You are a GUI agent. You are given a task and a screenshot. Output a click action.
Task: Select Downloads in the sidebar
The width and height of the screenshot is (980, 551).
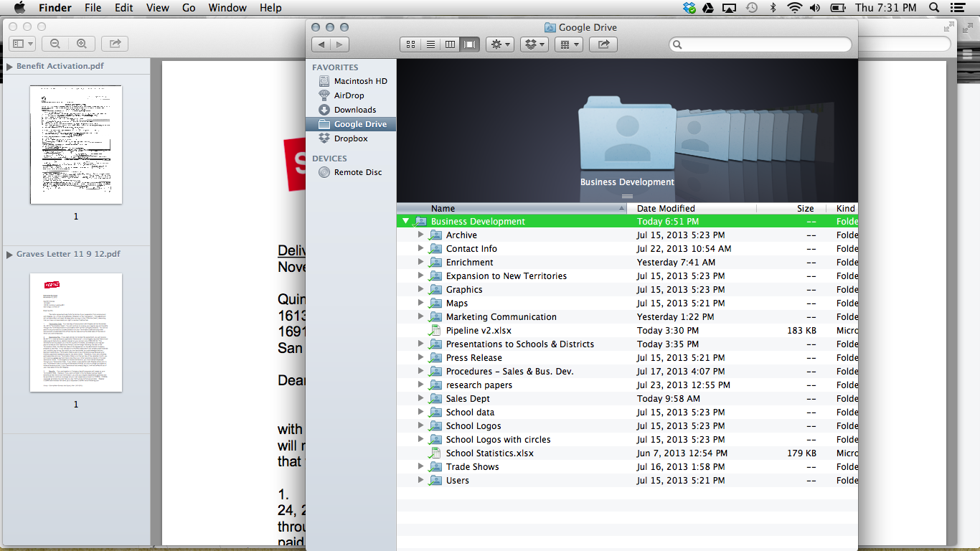pos(354,110)
